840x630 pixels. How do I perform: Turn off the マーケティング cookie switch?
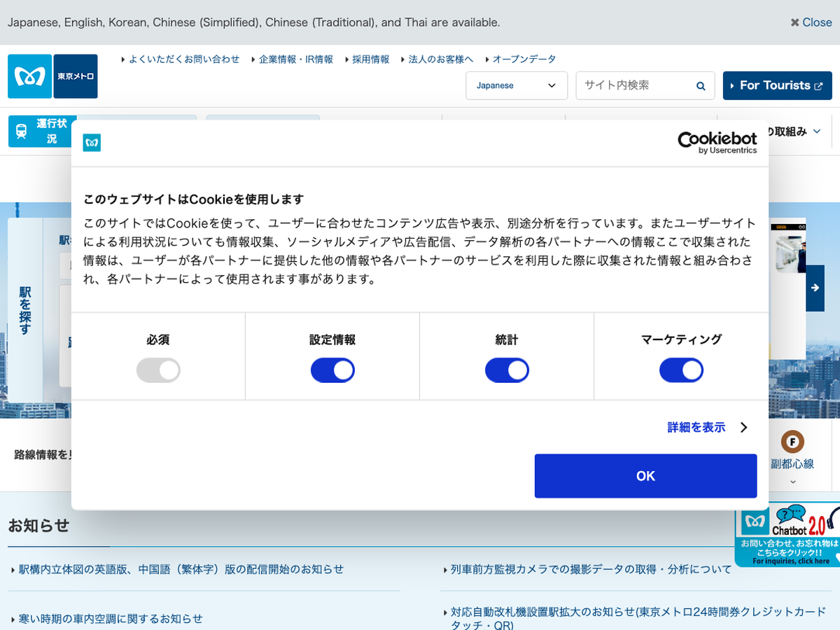(681, 370)
